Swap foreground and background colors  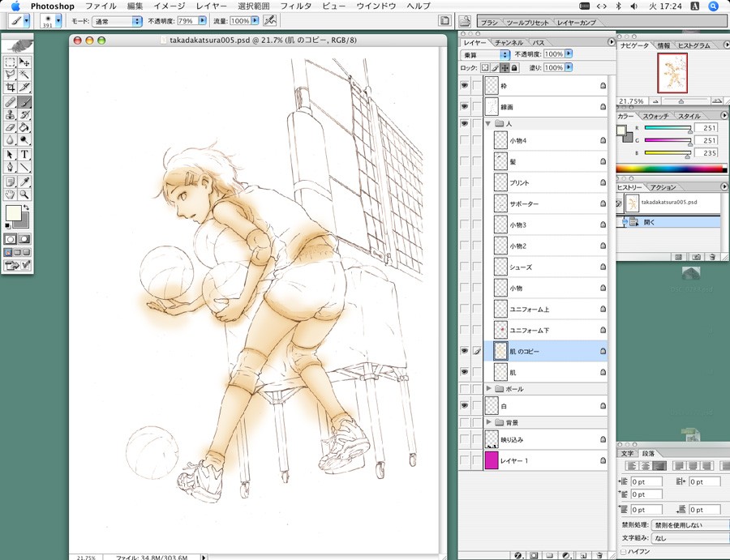(x=27, y=207)
